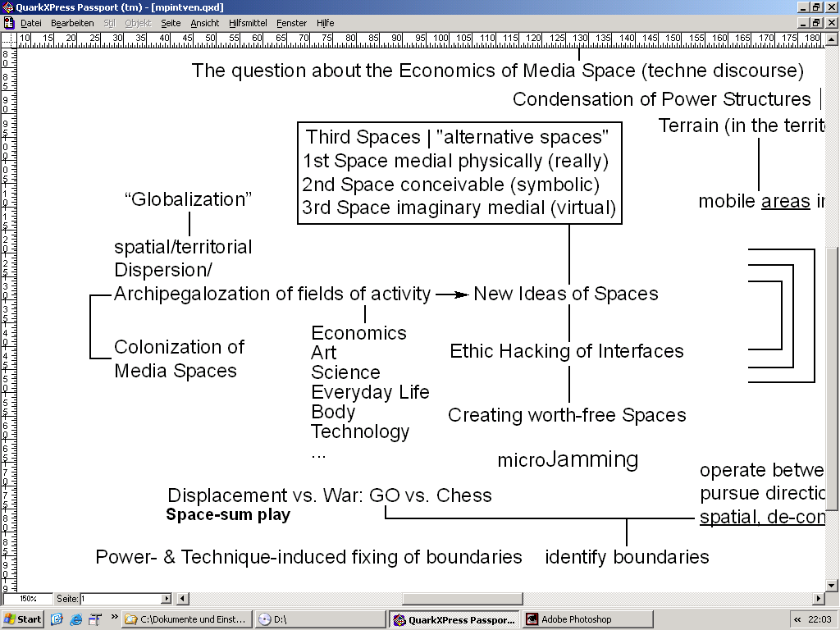Click the bold 'Space-sum play' text
Screen dimensions: 840x630
tap(228, 515)
